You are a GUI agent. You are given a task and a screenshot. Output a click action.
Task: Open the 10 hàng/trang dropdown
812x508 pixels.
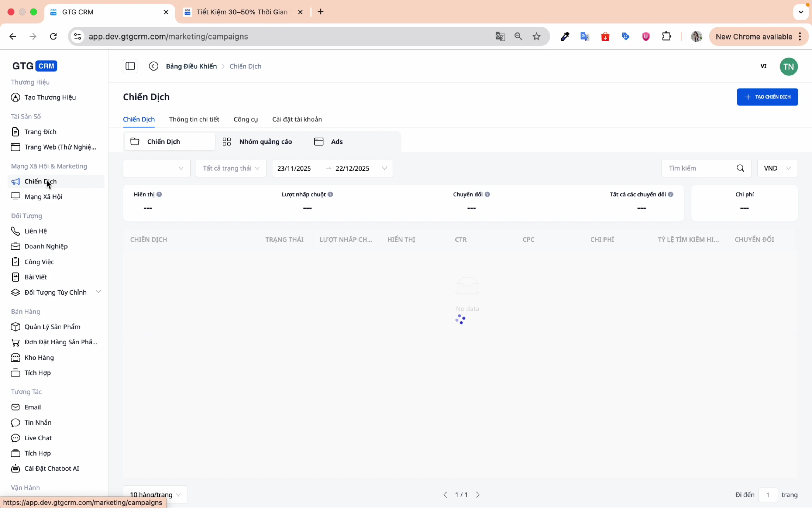tap(155, 494)
